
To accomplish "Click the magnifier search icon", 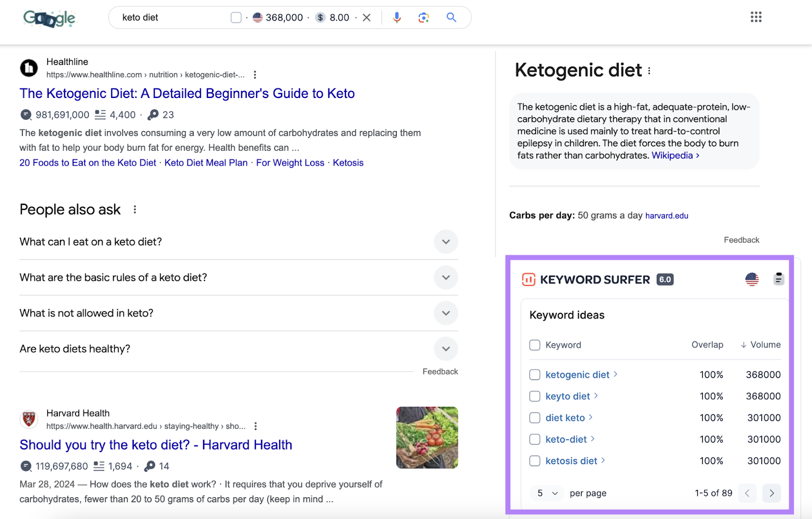I will coord(451,17).
